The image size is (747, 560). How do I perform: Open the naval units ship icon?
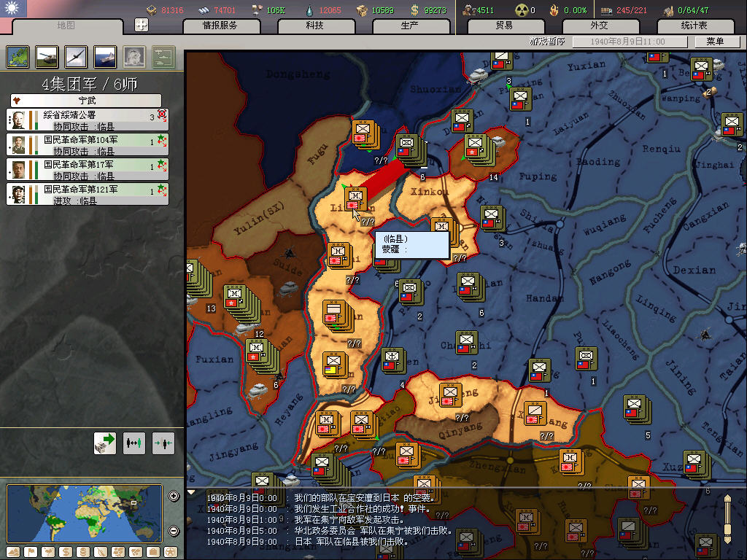click(106, 56)
